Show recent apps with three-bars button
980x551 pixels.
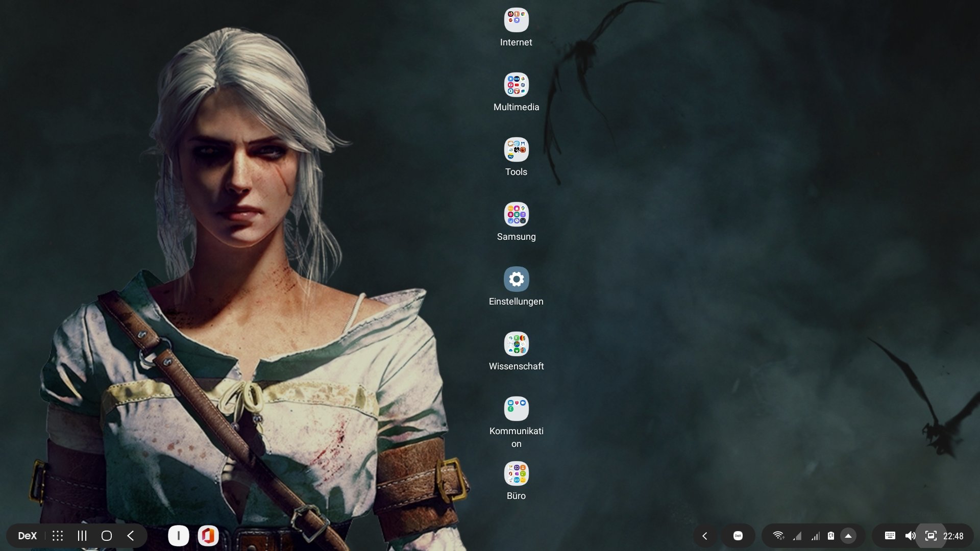point(82,536)
